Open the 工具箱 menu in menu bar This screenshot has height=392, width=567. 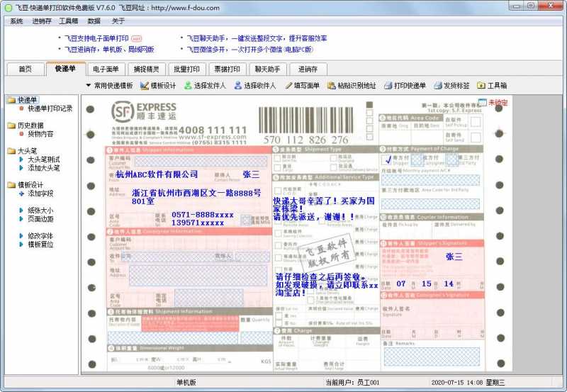pyautogui.click(x=69, y=21)
